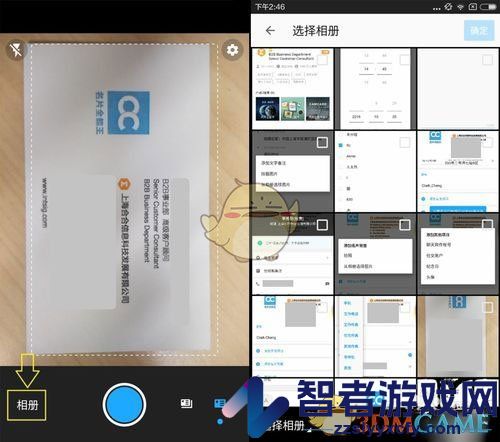Image resolution: width=500 pixels, height=442 pixels.
Task: Tap the 选择相册 page title
Action: coord(316,31)
